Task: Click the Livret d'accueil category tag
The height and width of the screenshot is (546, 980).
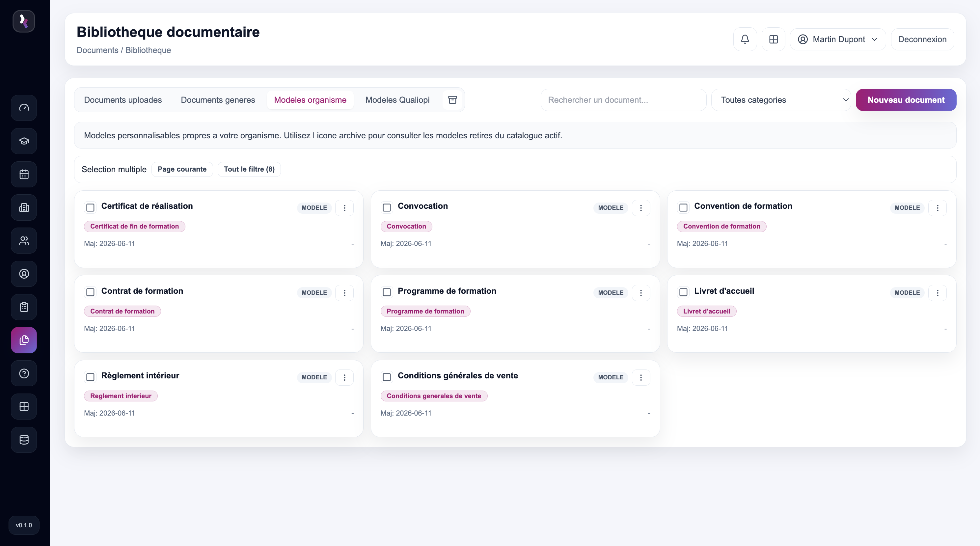Action: [x=706, y=311]
